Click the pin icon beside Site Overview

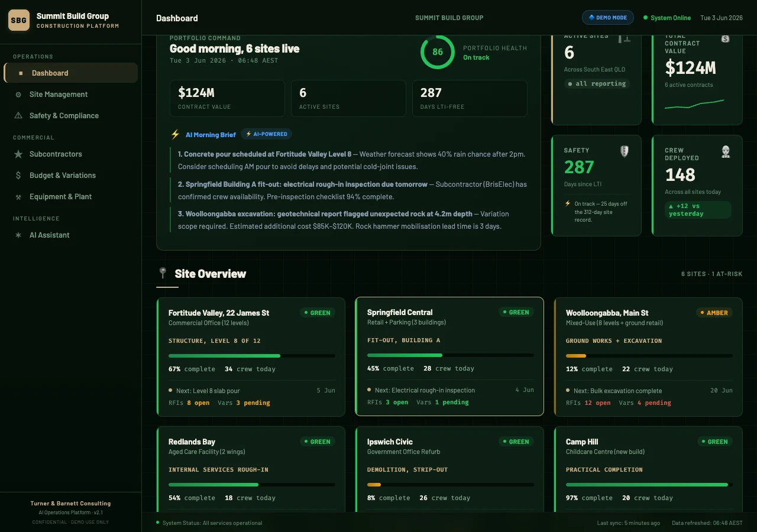(x=163, y=273)
